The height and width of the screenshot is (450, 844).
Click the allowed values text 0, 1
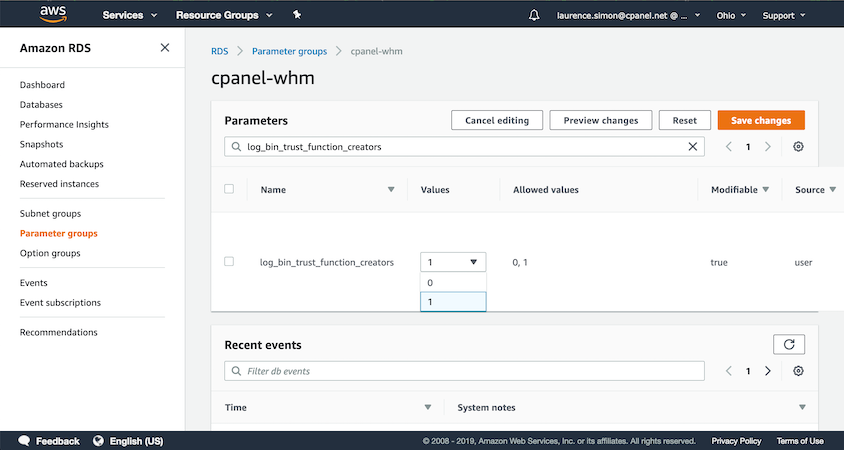(x=521, y=263)
